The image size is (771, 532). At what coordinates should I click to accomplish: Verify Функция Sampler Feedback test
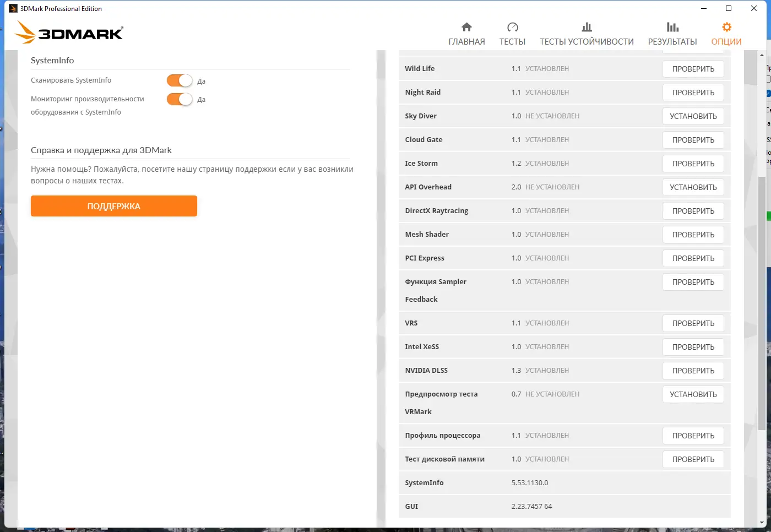click(x=693, y=282)
